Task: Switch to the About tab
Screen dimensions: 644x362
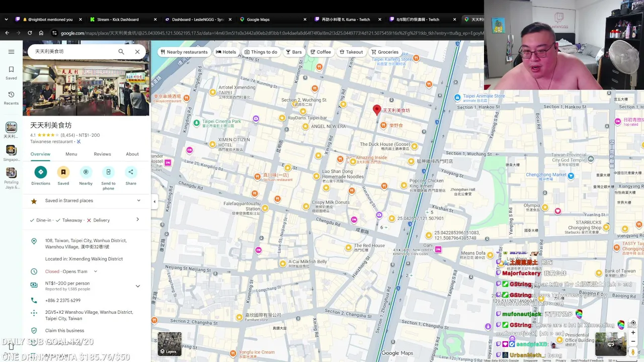Action: 132,154
